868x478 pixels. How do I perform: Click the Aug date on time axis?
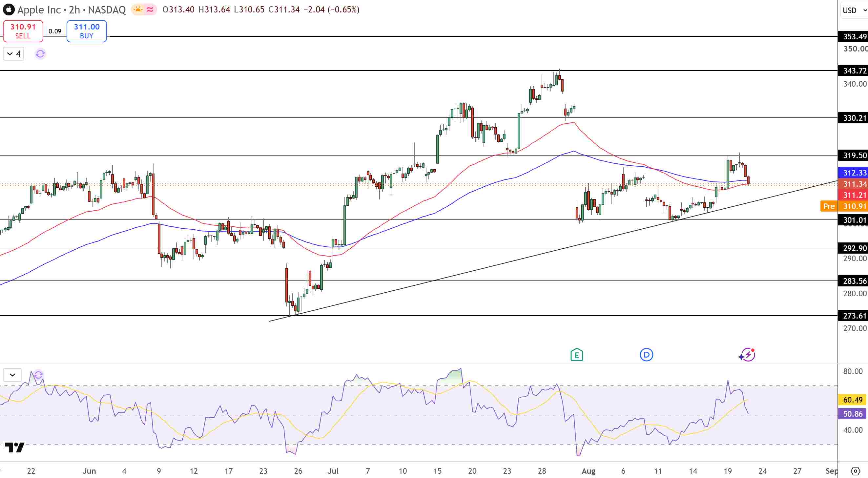click(588, 471)
